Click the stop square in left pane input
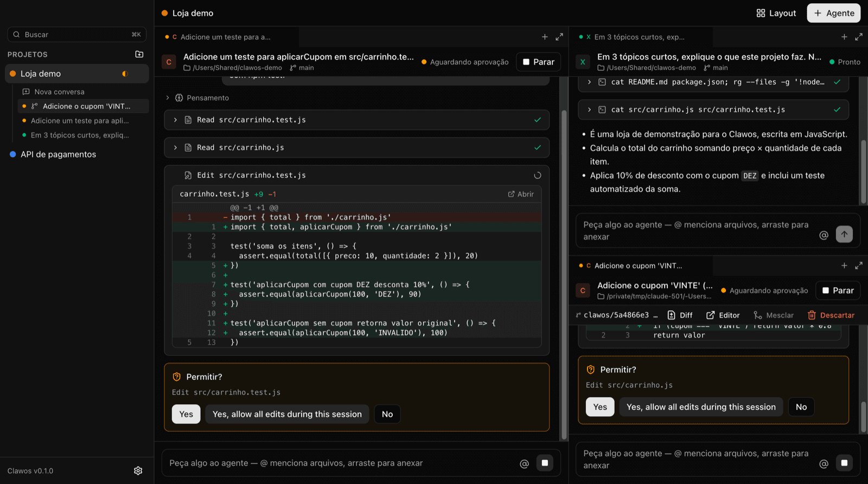 tap(545, 463)
